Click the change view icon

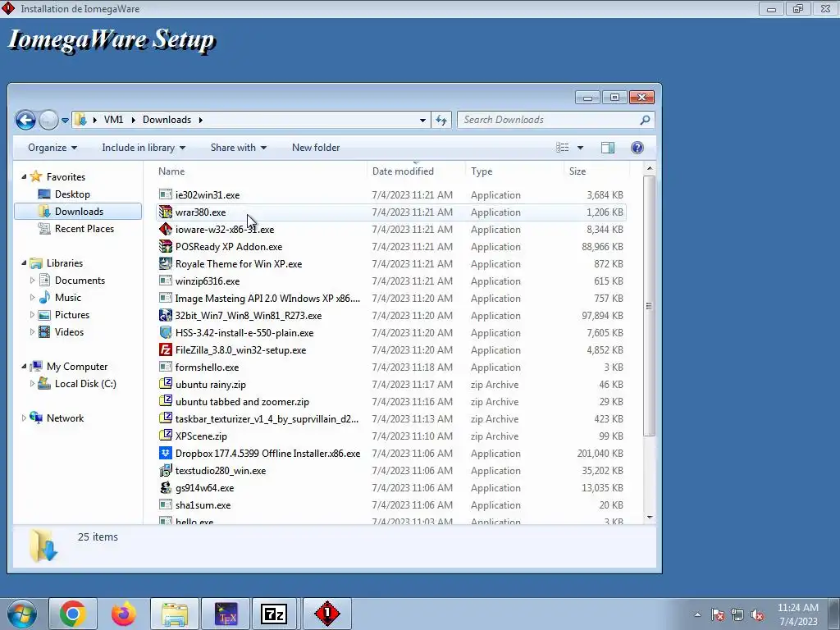coord(563,148)
